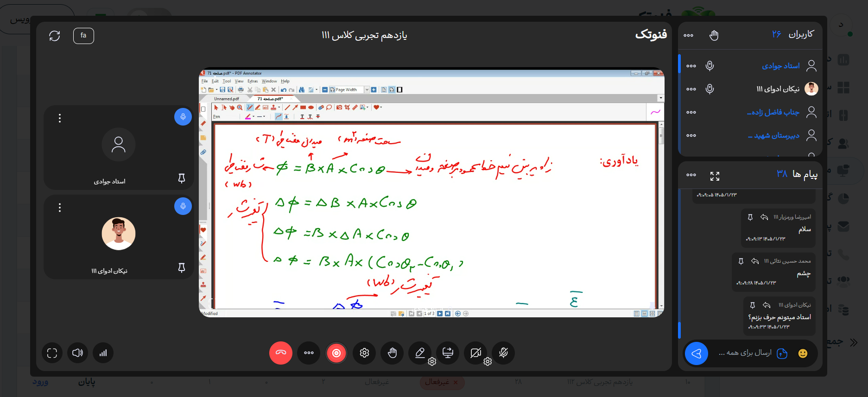Pin the استاد جوادی video tile
The height and width of the screenshot is (397, 868).
182,178
